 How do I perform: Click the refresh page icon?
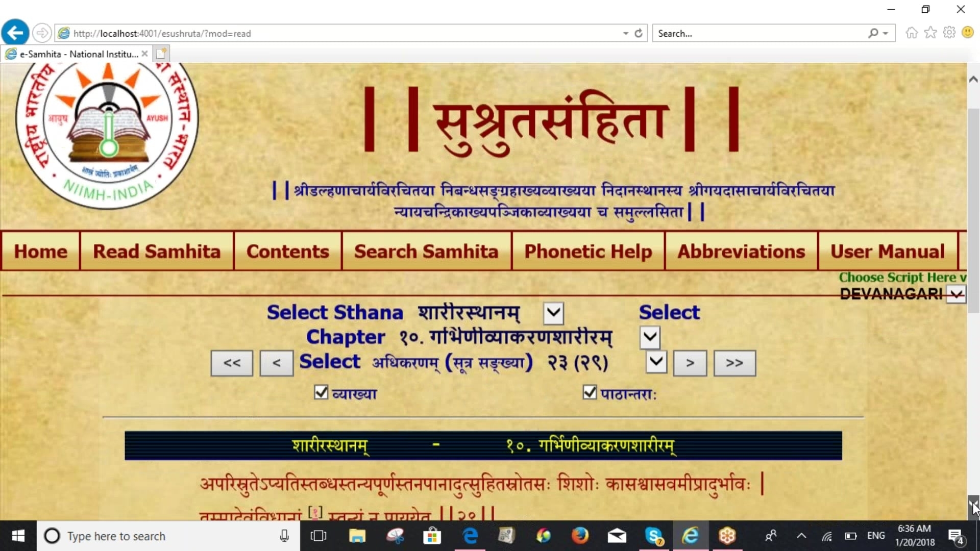[639, 33]
